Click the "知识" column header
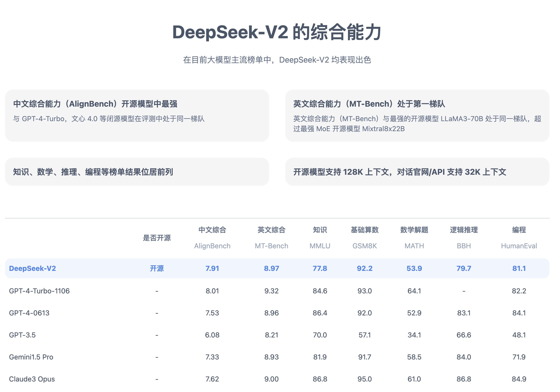The width and height of the screenshot is (560, 392). 320,230
